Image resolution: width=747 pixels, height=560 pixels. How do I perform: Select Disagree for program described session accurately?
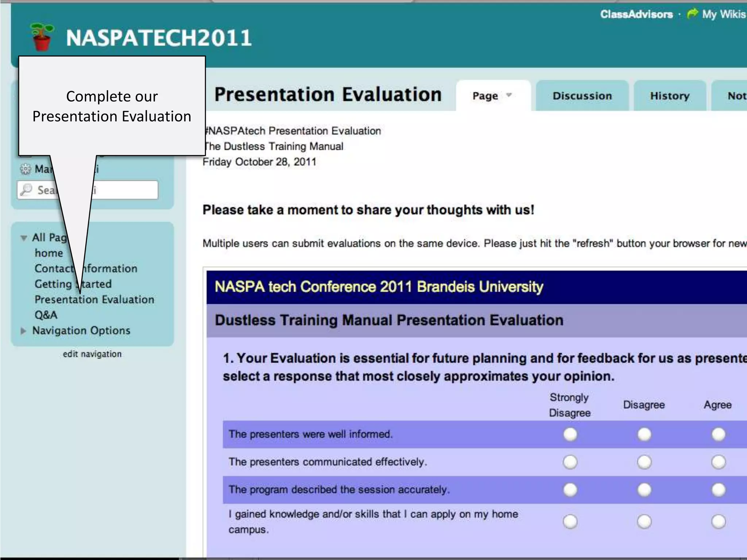(644, 490)
